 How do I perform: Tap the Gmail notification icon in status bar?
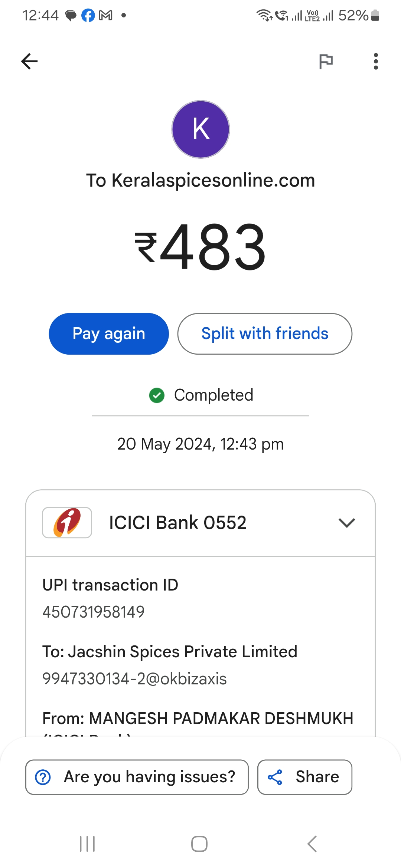pyautogui.click(x=106, y=16)
